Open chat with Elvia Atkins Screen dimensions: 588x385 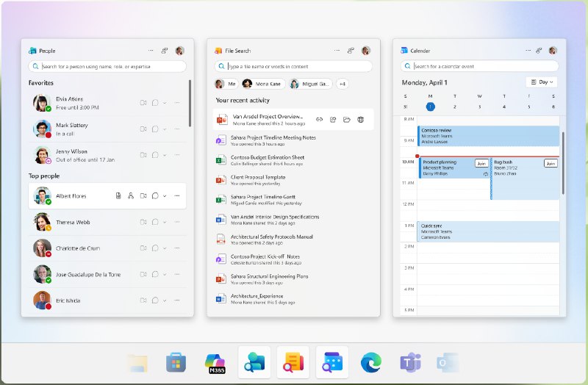point(155,103)
